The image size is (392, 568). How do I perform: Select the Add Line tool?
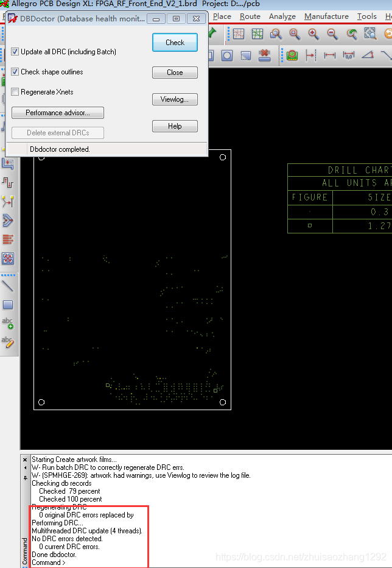point(8,286)
